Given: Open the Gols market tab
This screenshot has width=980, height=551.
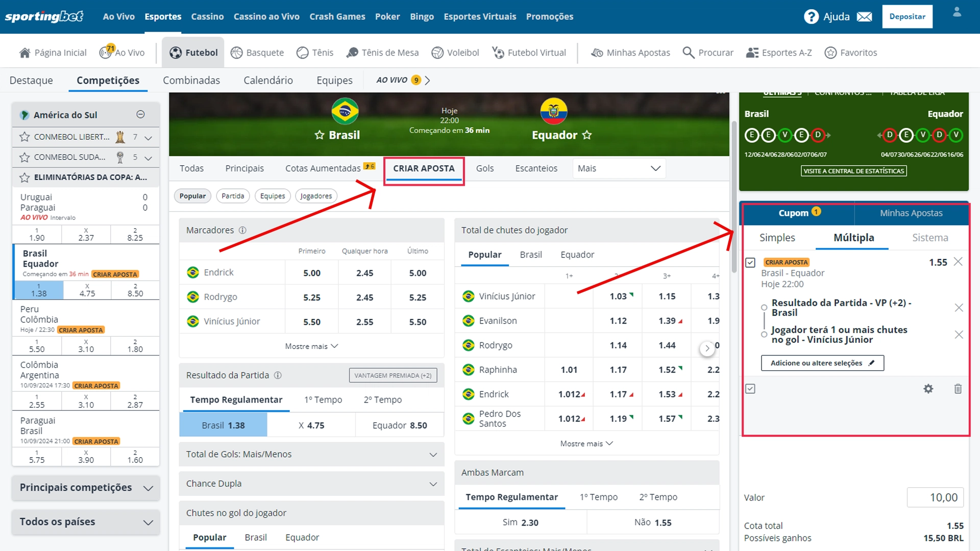Looking at the screenshot, I should coord(484,168).
